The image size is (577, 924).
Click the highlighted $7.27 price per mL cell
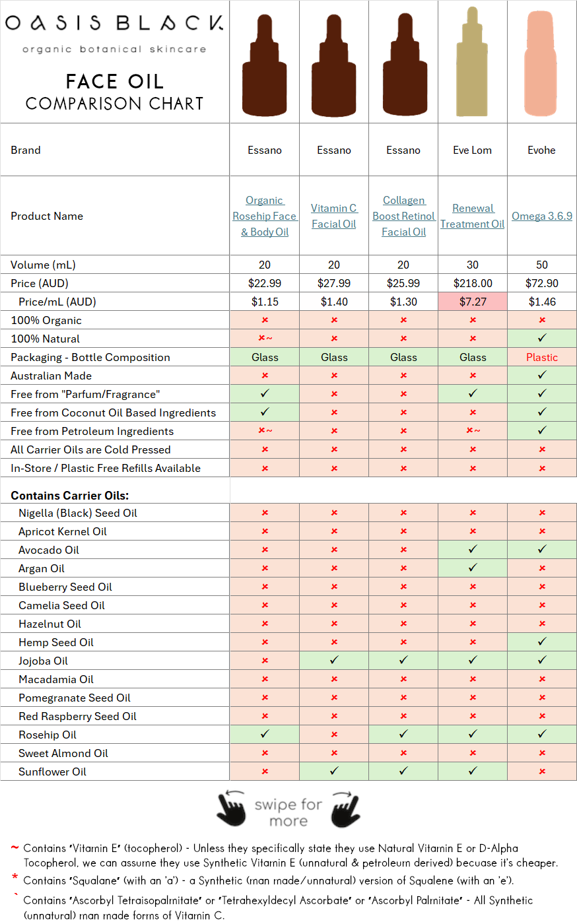pyautogui.click(x=473, y=302)
